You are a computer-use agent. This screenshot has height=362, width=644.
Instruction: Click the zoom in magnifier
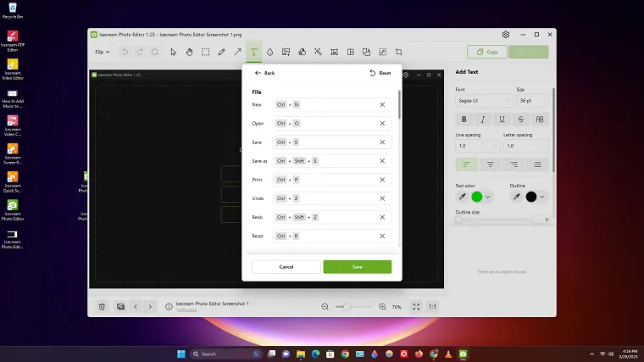point(383,306)
